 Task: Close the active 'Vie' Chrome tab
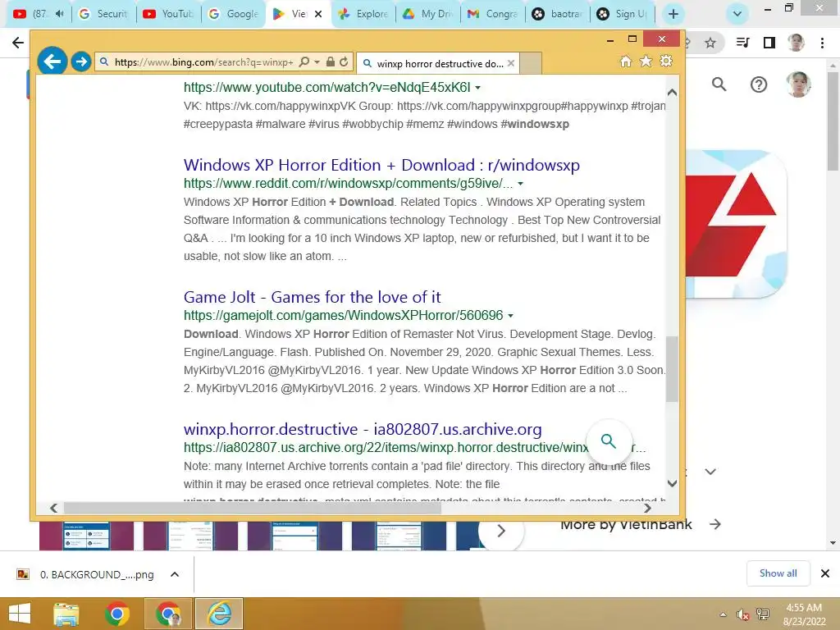pos(318,14)
